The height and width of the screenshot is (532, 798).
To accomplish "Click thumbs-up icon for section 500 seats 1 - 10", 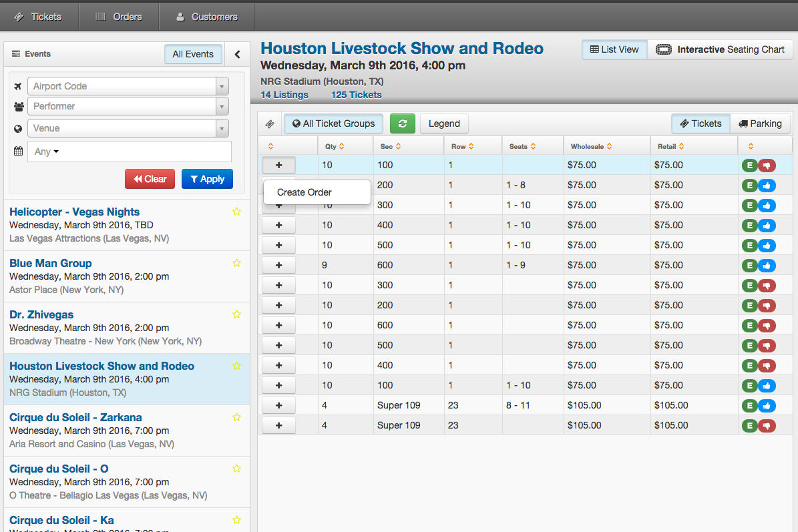I will [x=767, y=246].
